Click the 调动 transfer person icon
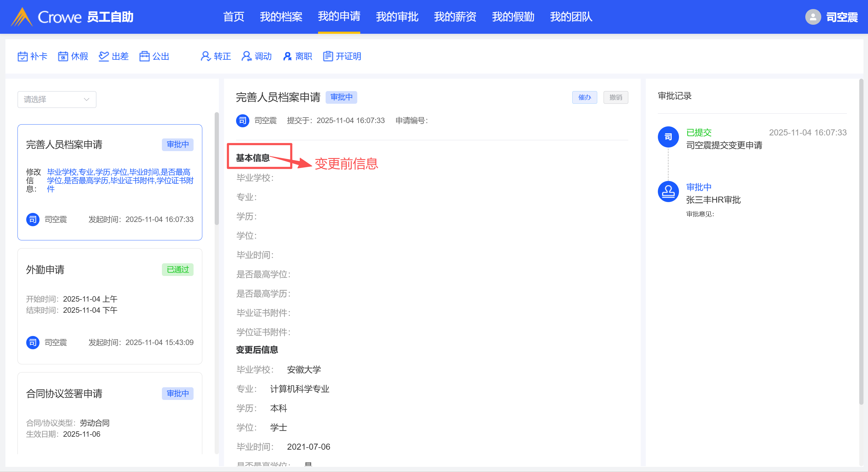 click(246, 56)
